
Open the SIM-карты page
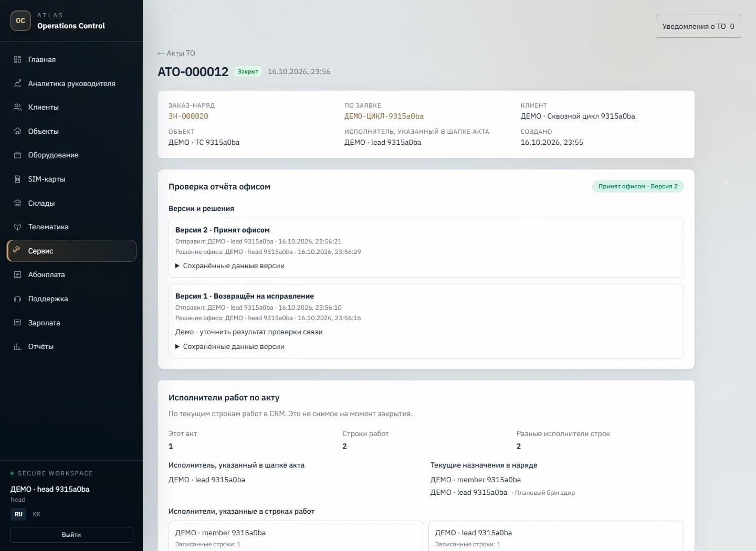click(x=71, y=179)
